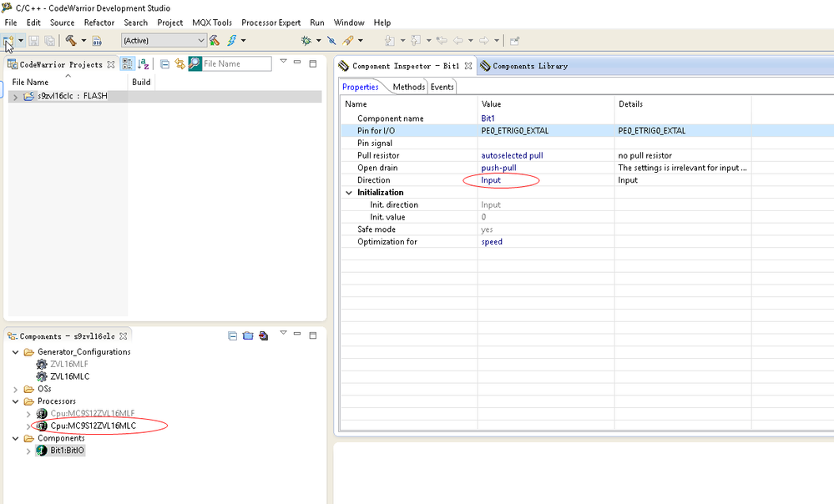Open the Components view menu triangle
The height and width of the screenshot is (504, 834).
tap(284, 333)
